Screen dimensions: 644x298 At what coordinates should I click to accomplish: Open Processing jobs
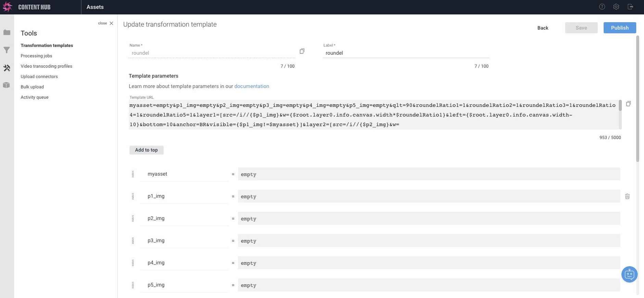(36, 56)
